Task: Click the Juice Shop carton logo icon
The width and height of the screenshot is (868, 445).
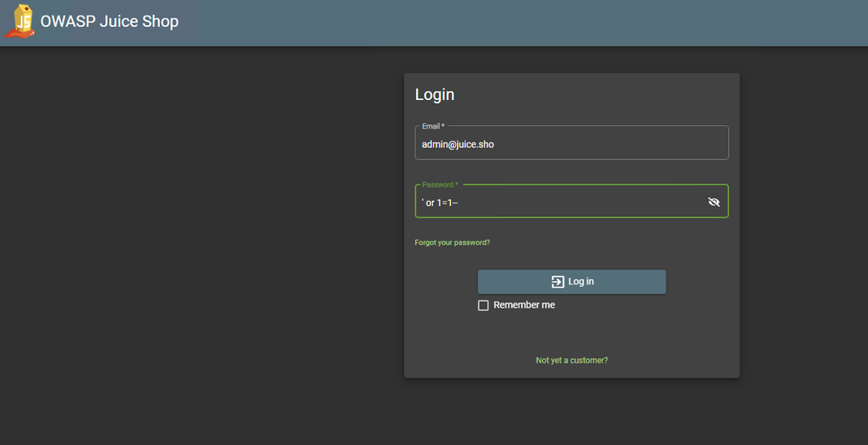Action: click(x=20, y=22)
